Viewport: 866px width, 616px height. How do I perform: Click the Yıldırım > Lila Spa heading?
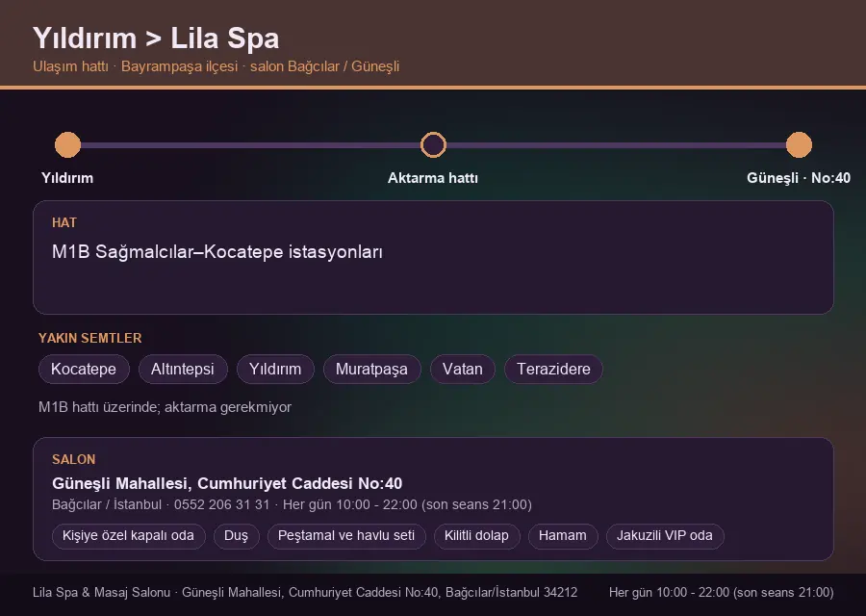156,38
